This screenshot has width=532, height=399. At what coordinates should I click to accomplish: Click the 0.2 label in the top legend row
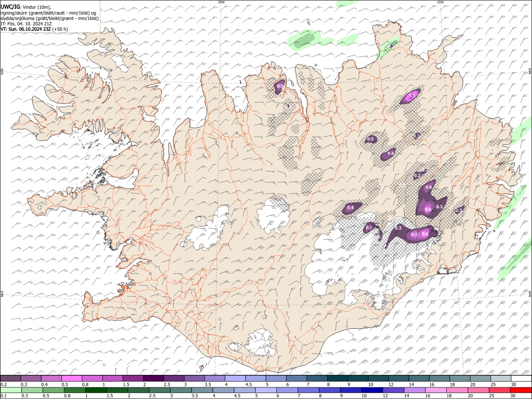3,384
